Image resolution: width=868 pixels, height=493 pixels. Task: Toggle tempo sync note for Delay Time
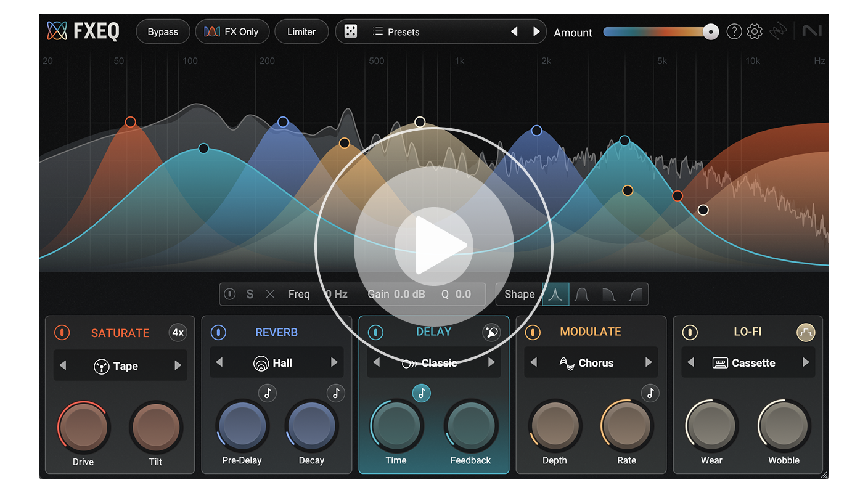[x=421, y=393]
